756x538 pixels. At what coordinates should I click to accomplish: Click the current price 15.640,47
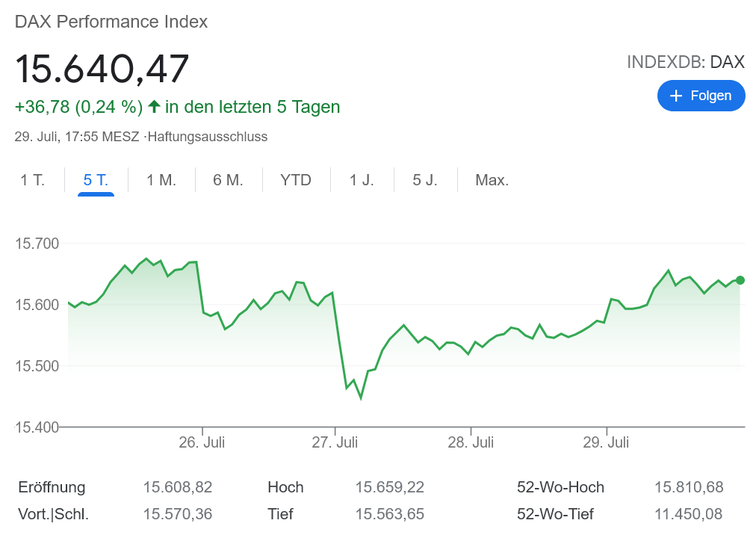coord(102,69)
